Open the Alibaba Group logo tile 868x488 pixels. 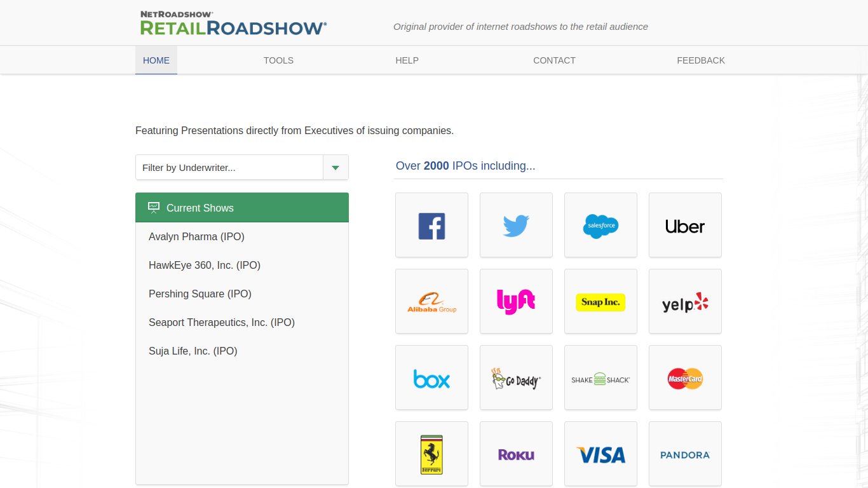click(431, 301)
